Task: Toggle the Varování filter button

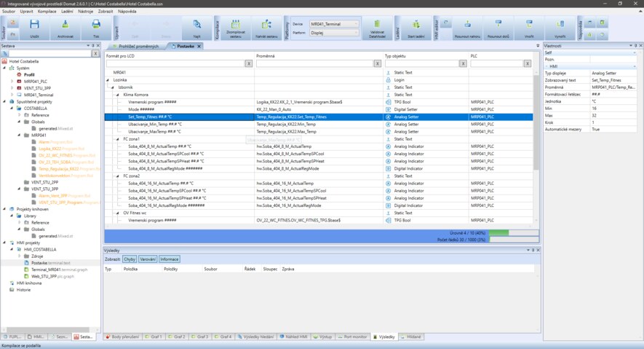Action: (148, 259)
